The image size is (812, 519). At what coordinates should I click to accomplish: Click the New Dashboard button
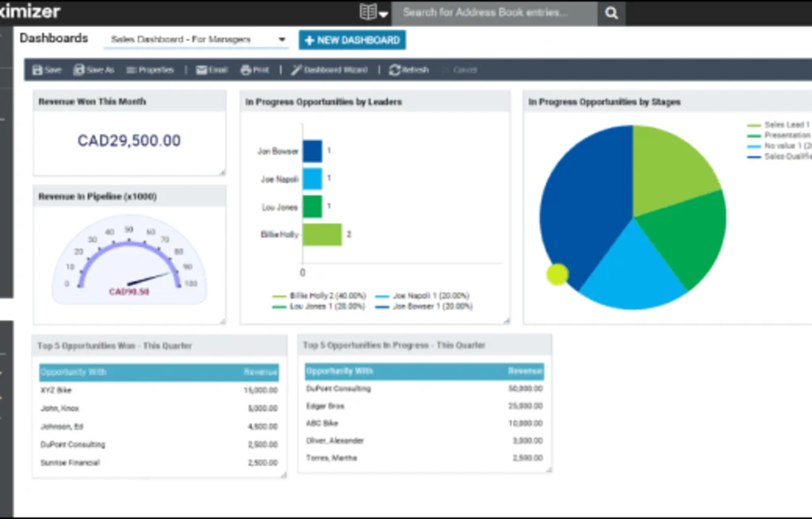click(x=352, y=40)
